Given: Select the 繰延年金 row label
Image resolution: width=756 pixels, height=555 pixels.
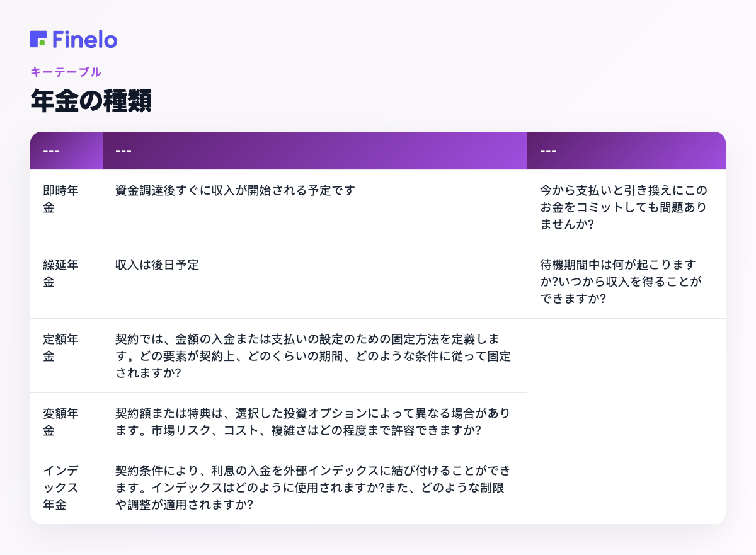Looking at the screenshot, I should point(60,273).
